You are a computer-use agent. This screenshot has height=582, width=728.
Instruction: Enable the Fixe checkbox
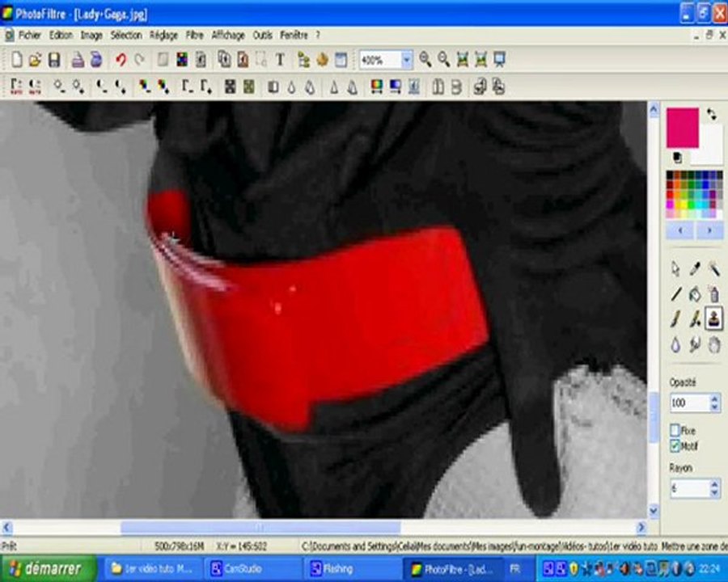[x=675, y=430]
